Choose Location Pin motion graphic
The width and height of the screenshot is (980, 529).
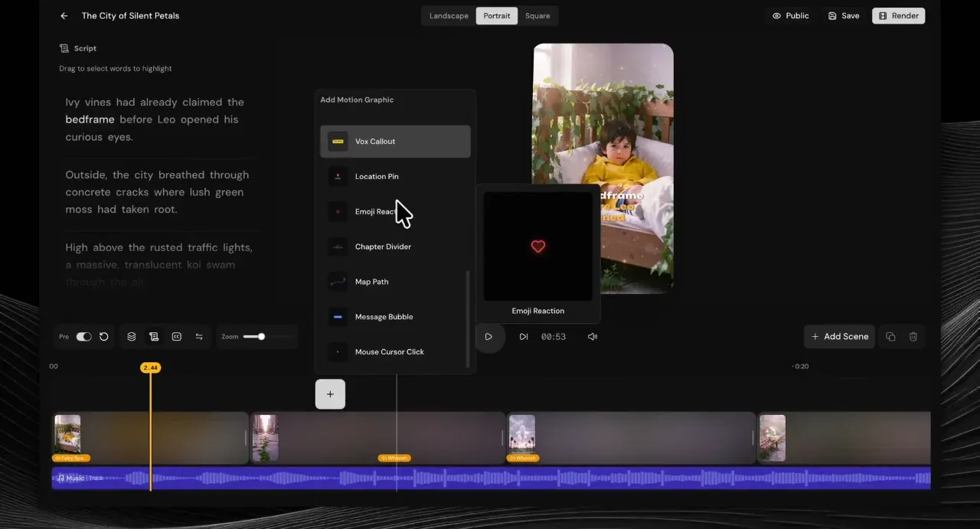pyautogui.click(x=395, y=177)
